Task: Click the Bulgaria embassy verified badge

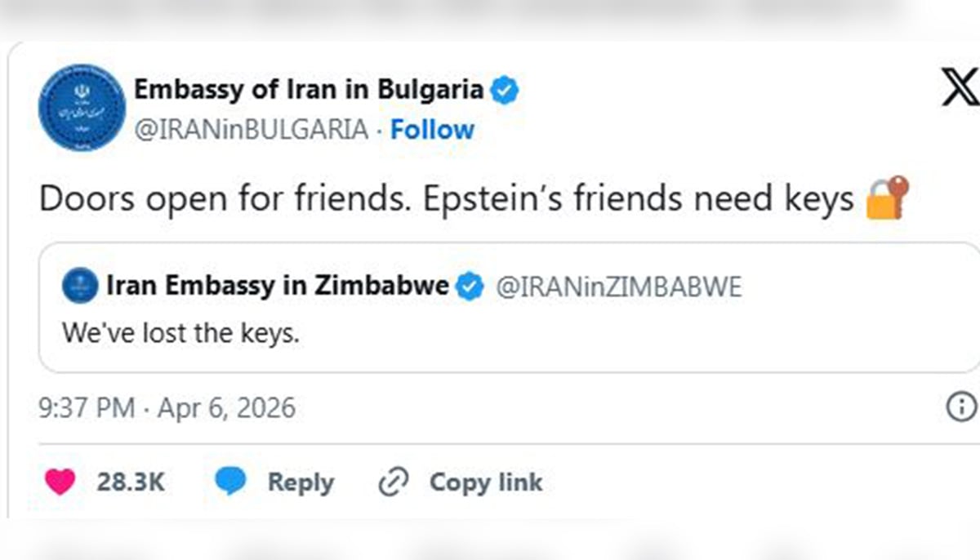Action: click(506, 90)
